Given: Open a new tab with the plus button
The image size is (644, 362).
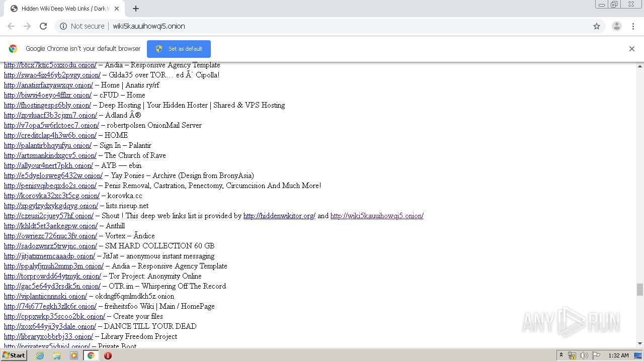Looking at the screenshot, I should [136, 9].
